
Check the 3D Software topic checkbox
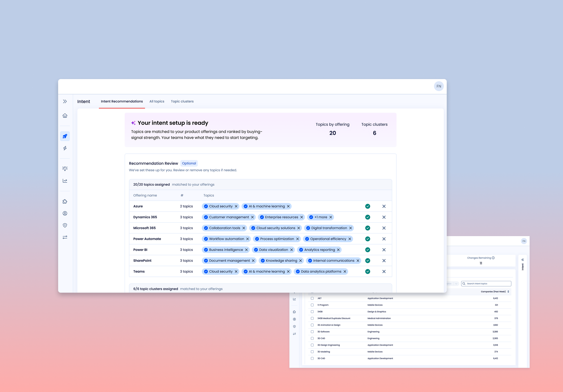(x=312, y=332)
